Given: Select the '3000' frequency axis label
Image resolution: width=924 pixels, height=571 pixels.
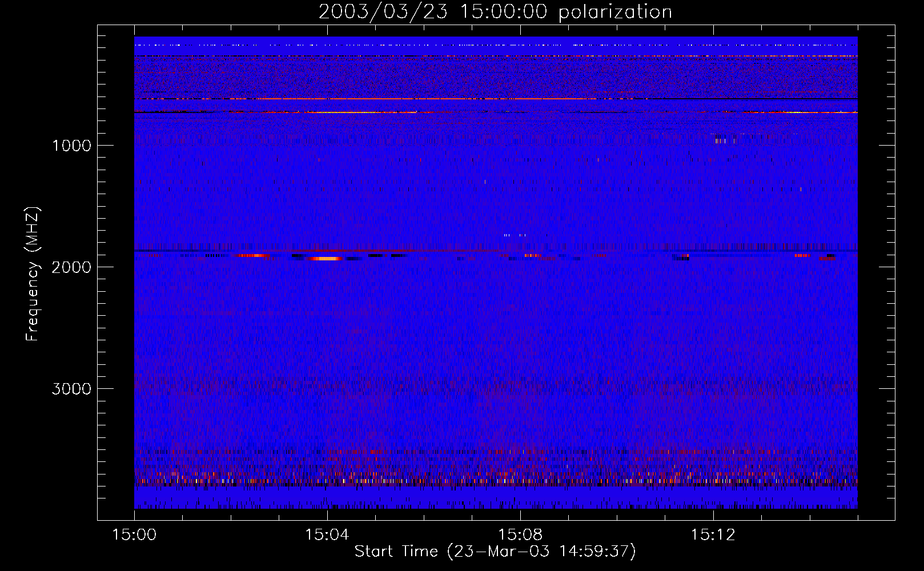Looking at the screenshot, I should [x=71, y=389].
